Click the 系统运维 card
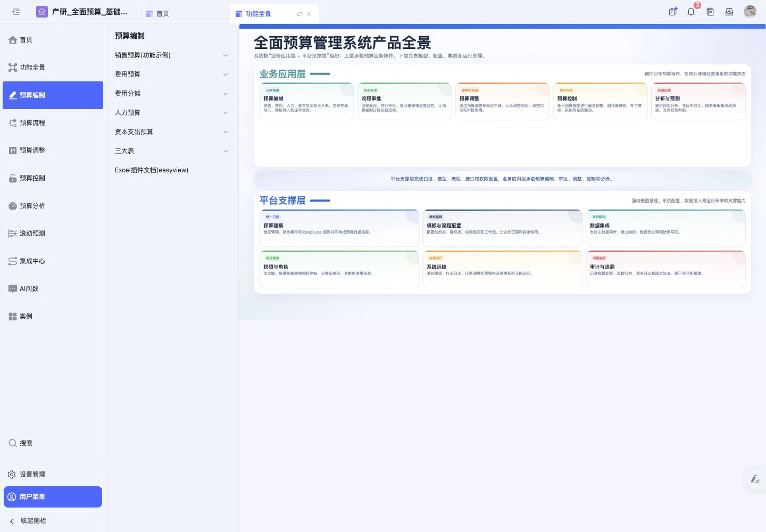This screenshot has width=766, height=532. pos(502,269)
